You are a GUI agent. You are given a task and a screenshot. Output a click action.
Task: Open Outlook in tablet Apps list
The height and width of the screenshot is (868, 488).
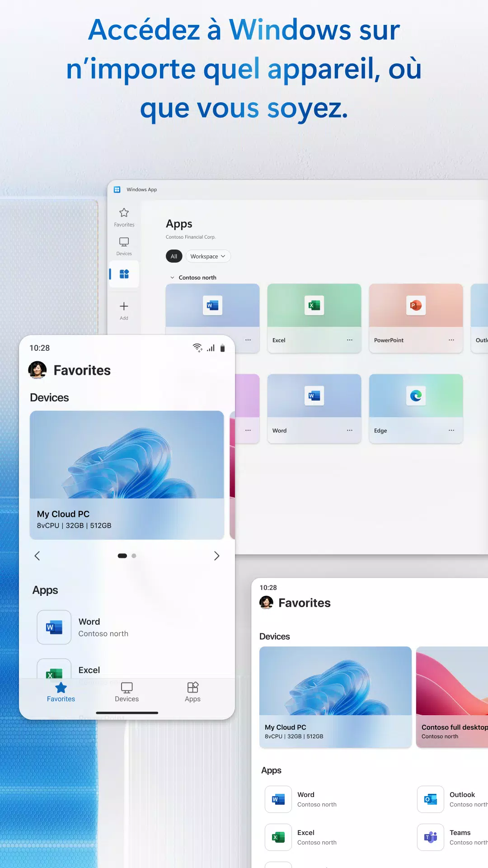(452, 799)
